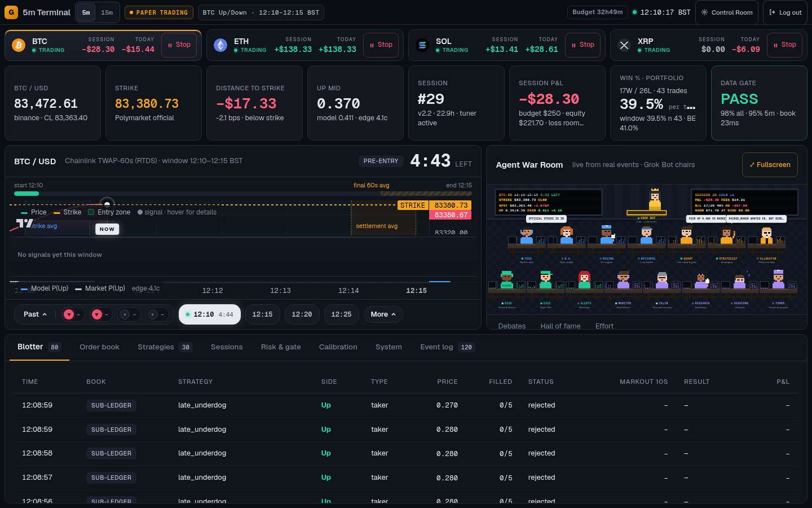Select the Quant agent avatar
This screenshot has height=508, width=812.
(x=686, y=235)
